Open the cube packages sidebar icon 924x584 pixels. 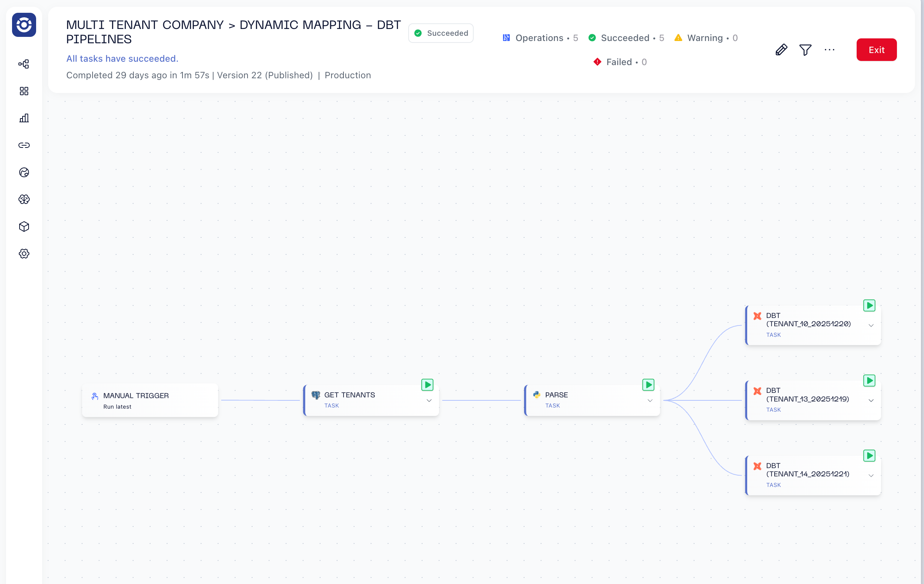24,227
